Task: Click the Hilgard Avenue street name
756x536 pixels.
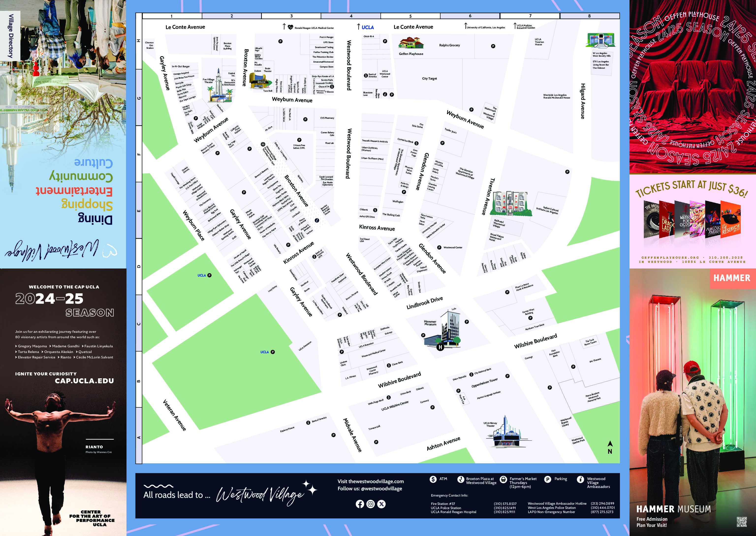Action: point(583,101)
